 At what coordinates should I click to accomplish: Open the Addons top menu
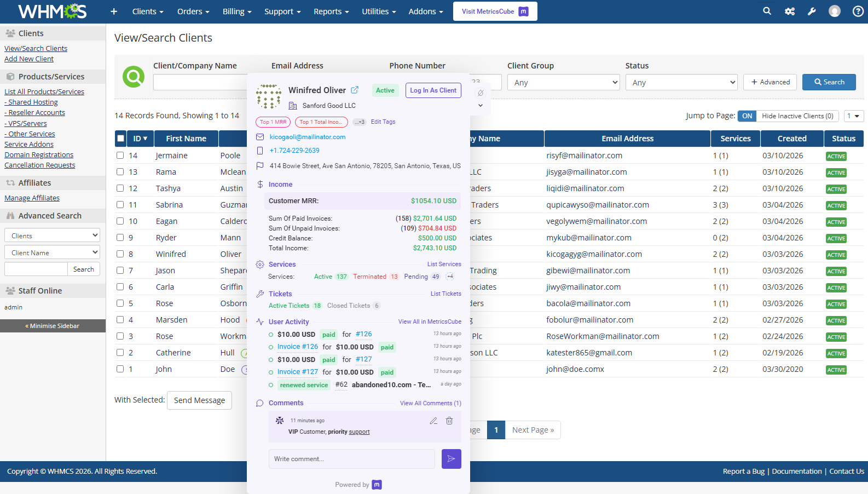coord(426,12)
